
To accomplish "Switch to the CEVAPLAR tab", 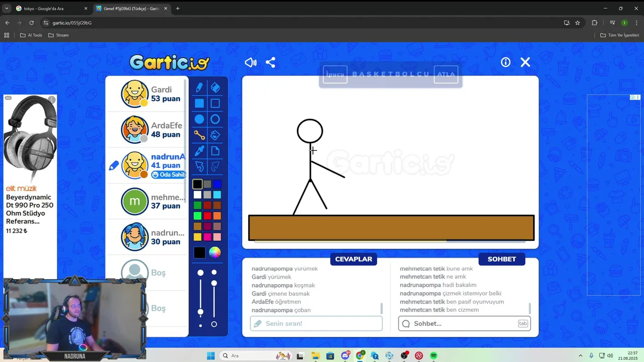I will (354, 259).
